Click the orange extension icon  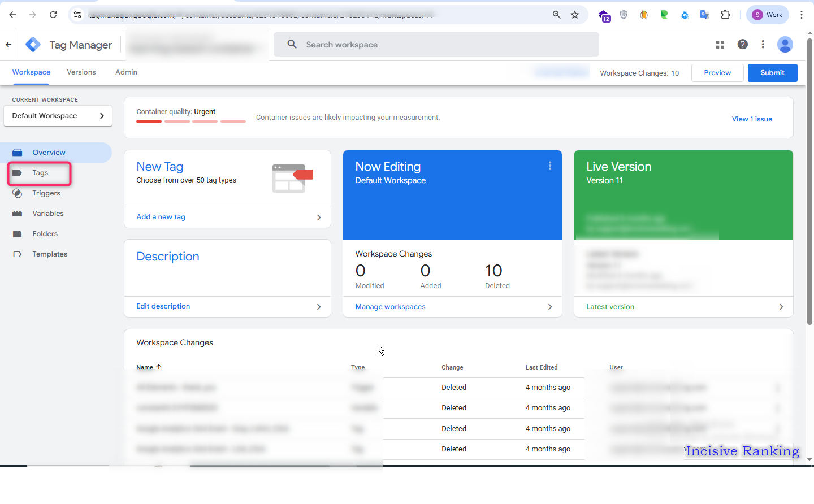644,15
